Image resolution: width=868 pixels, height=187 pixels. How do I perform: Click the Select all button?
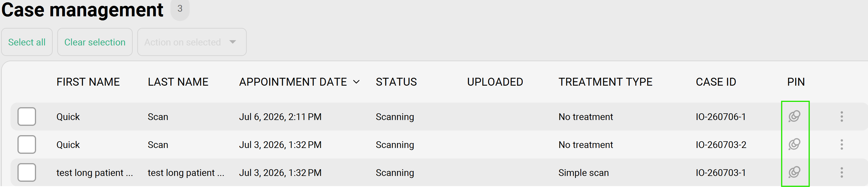pyautogui.click(x=27, y=42)
